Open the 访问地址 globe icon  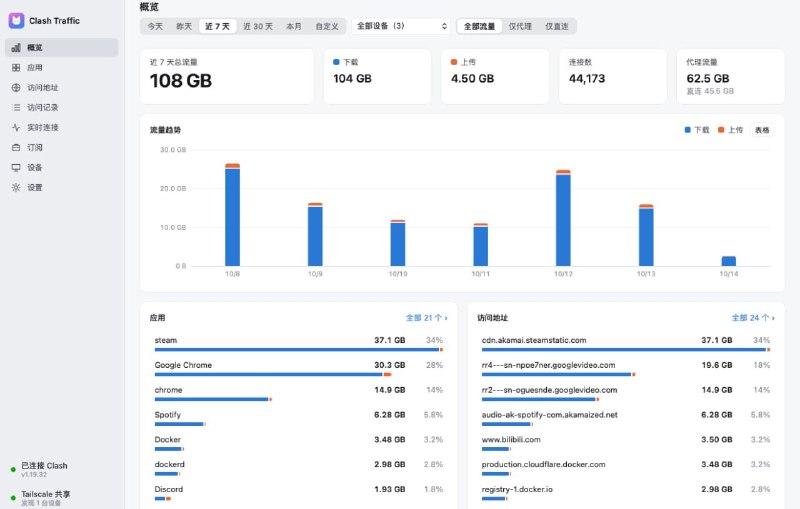[16, 87]
